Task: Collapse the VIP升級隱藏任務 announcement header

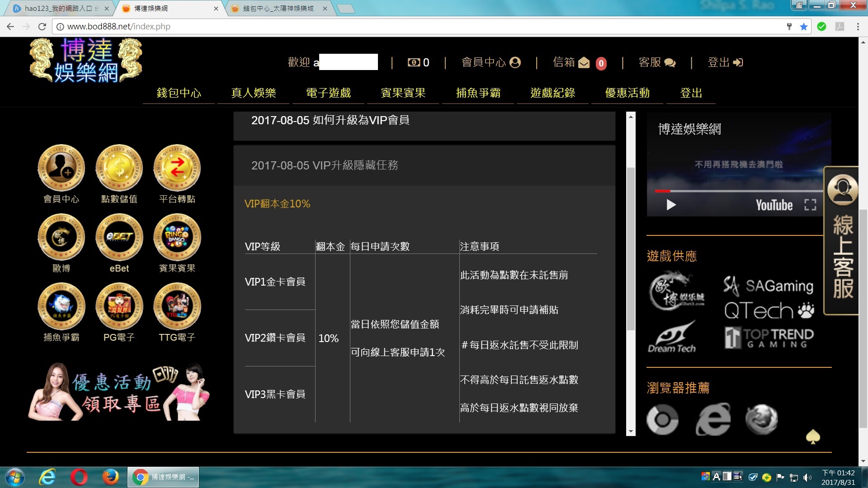Action: pyautogui.click(x=325, y=165)
